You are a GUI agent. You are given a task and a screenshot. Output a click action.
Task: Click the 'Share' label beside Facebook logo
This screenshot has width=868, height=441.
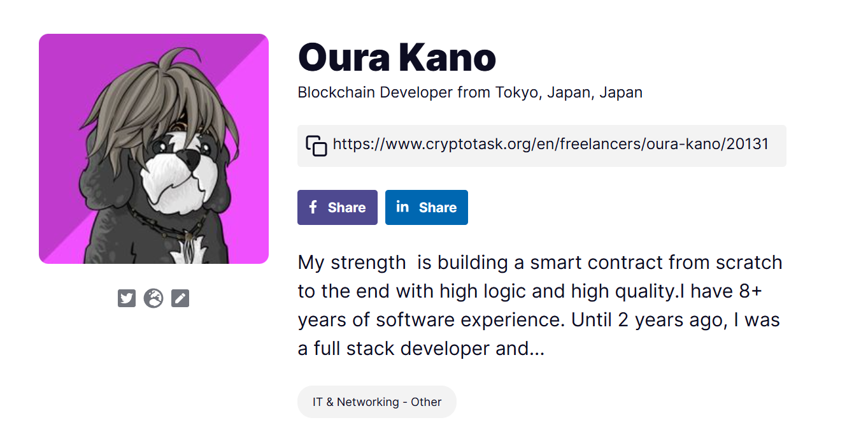[x=346, y=208]
